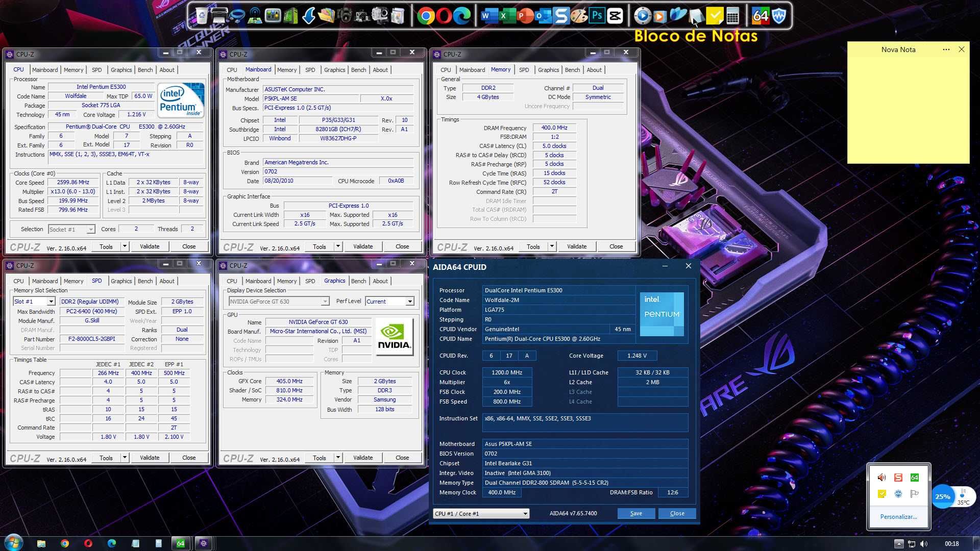Open the Socket #1 selection dropdown
Image resolution: width=980 pixels, height=551 pixels.
(71, 230)
